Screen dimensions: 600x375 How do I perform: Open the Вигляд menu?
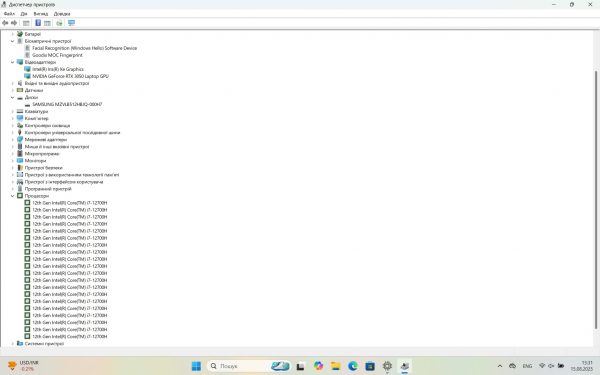tap(41, 14)
